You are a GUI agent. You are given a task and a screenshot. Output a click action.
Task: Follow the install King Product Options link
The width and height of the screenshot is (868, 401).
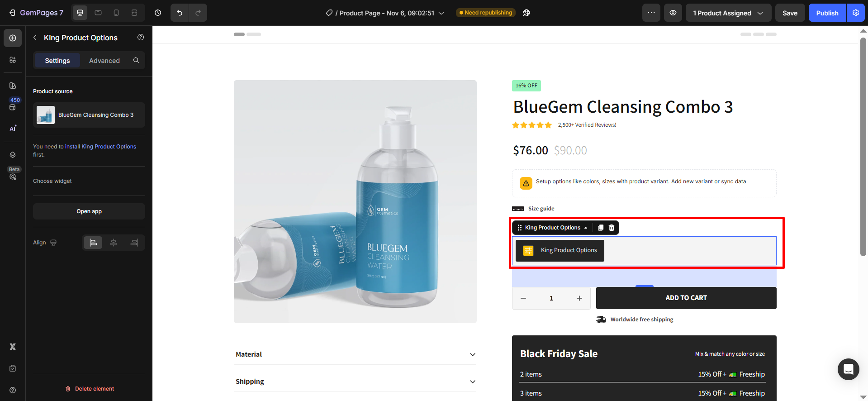[100, 147]
